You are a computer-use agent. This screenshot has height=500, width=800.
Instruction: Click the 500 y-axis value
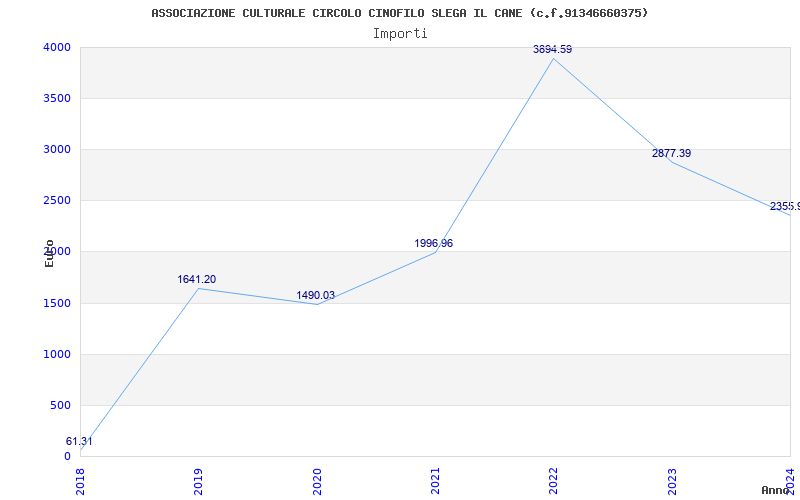click(x=61, y=406)
